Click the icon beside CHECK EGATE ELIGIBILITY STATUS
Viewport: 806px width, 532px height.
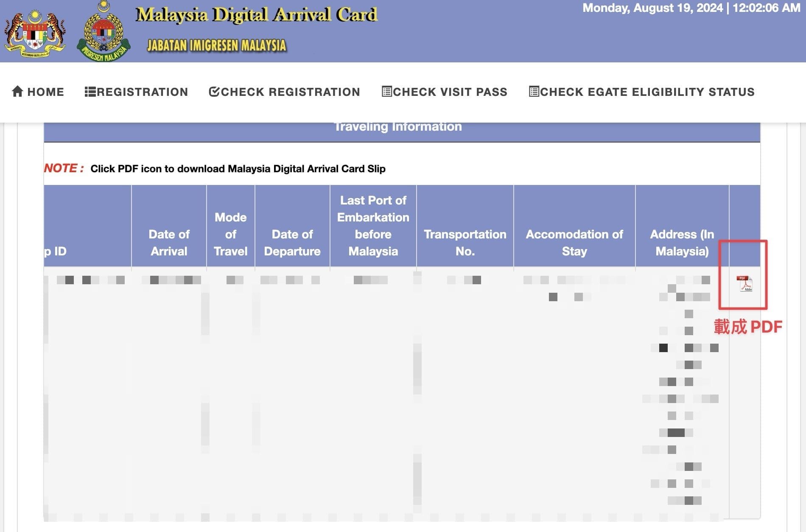coord(534,92)
